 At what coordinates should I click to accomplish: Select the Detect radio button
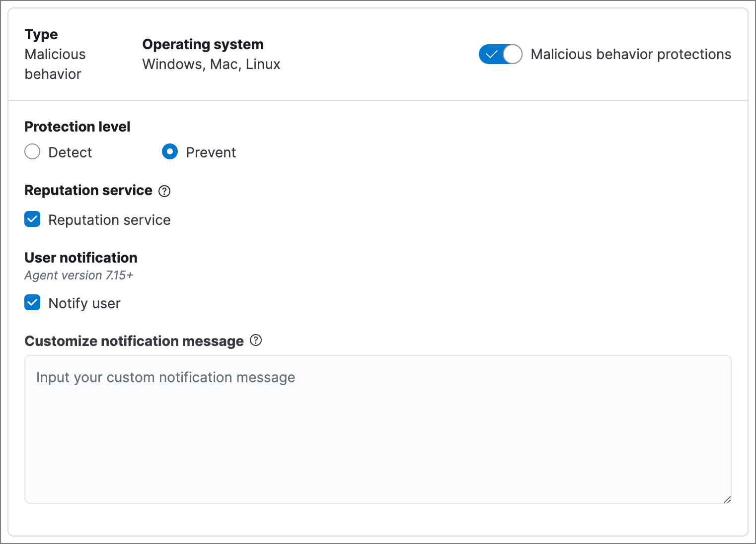pyautogui.click(x=32, y=152)
